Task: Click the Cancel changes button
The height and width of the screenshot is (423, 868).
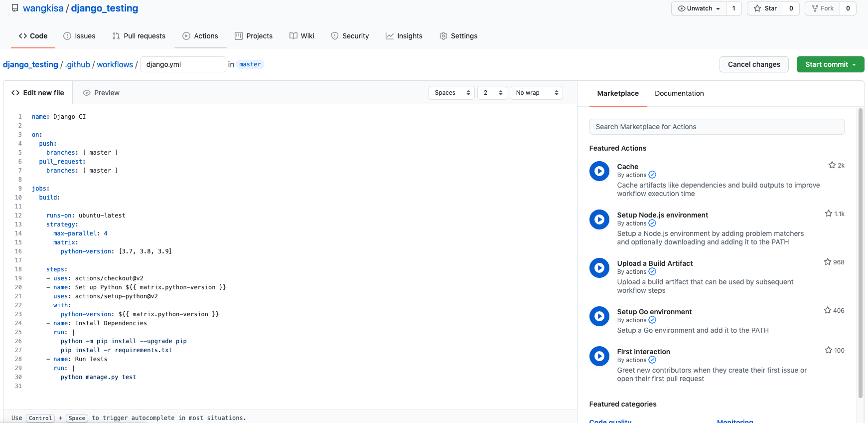Action: pos(754,64)
